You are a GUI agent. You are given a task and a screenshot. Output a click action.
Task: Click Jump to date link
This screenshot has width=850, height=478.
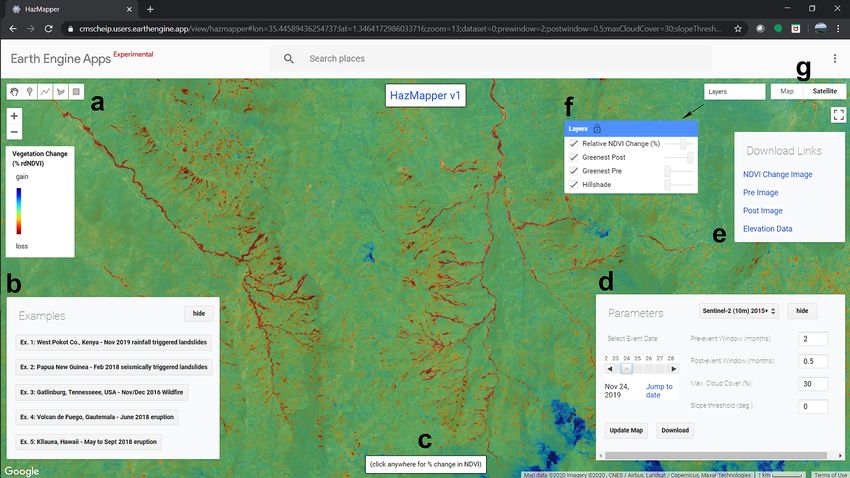pyautogui.click(x=659, y=391)
